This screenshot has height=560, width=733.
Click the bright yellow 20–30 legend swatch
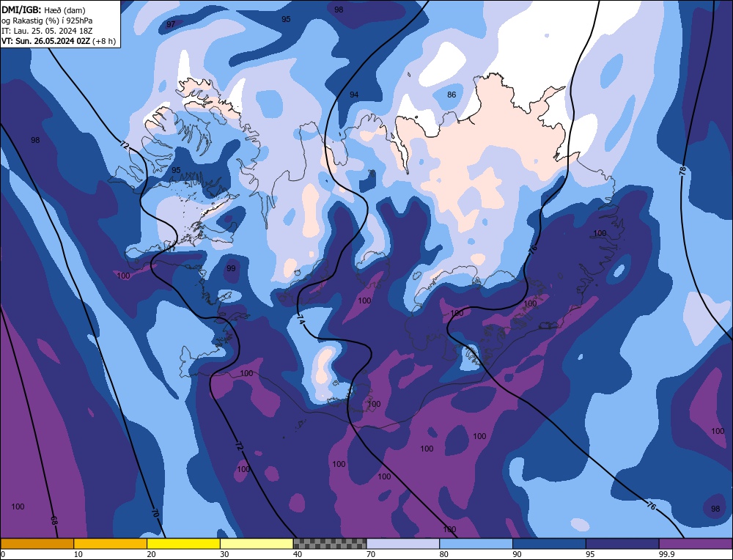183,543
